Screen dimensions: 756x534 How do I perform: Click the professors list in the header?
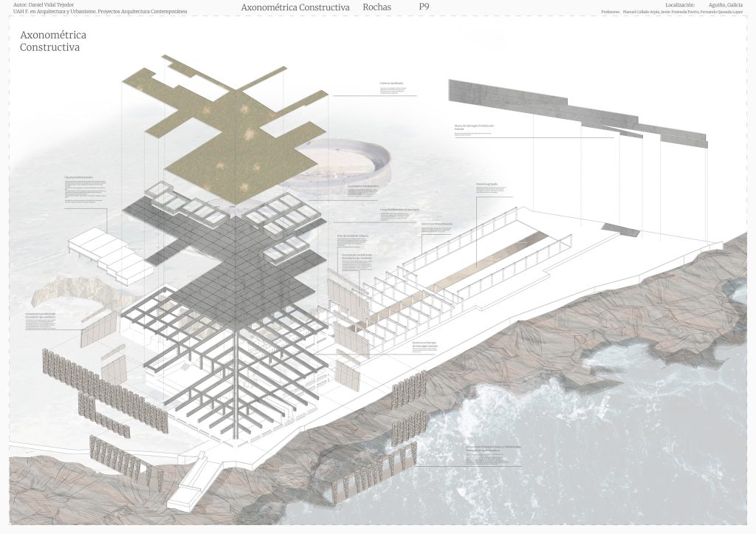(672, 13)
